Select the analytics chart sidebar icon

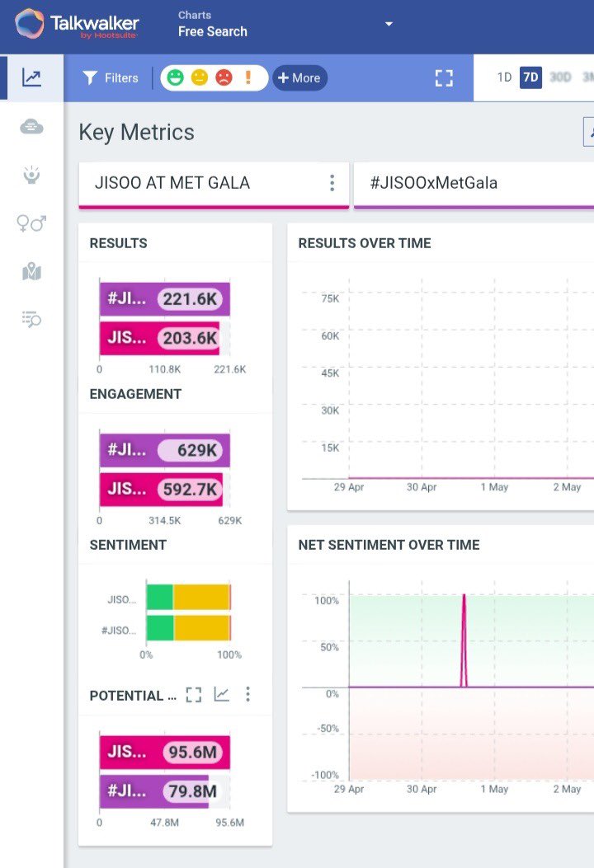click(x=31, y=77)
